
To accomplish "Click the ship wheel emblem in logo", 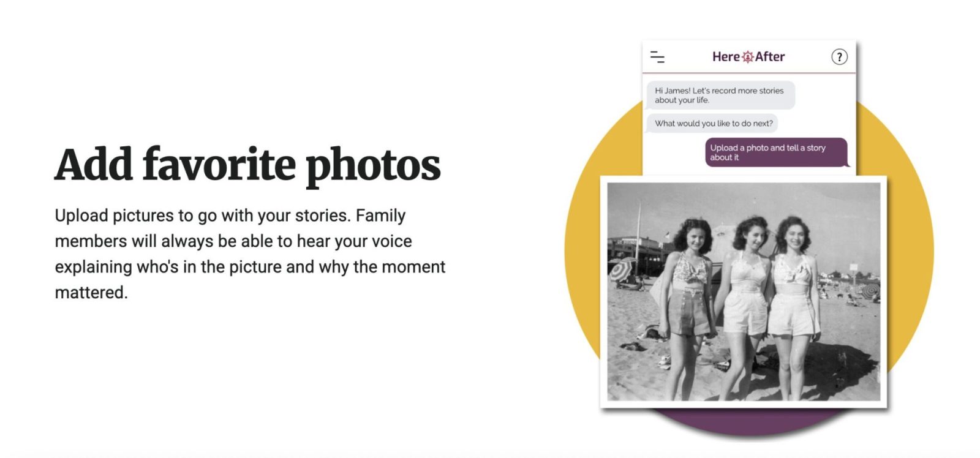I will [x=748, y=57].
